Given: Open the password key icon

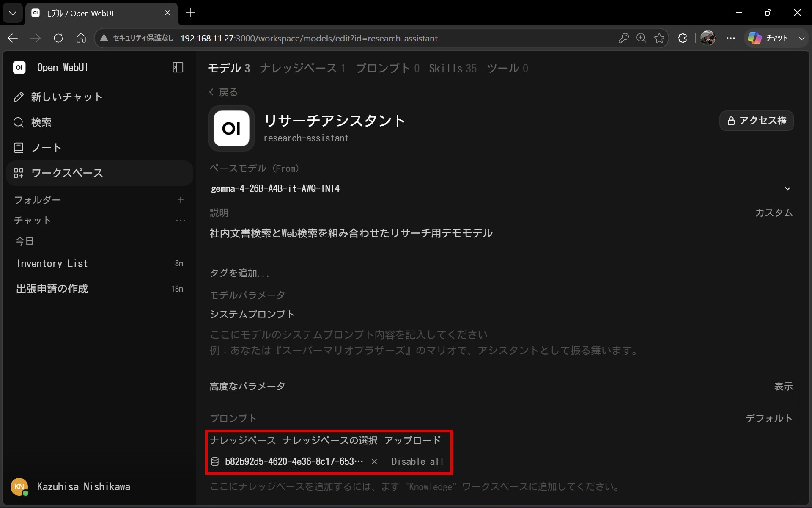Looking at the screenshot, I should pos(623,38).
